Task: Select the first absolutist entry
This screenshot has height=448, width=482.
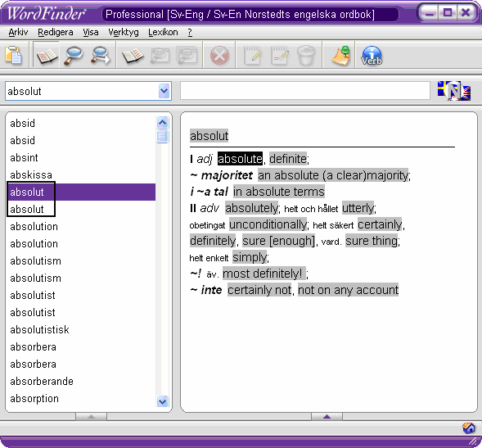Action: click(81, 296)
